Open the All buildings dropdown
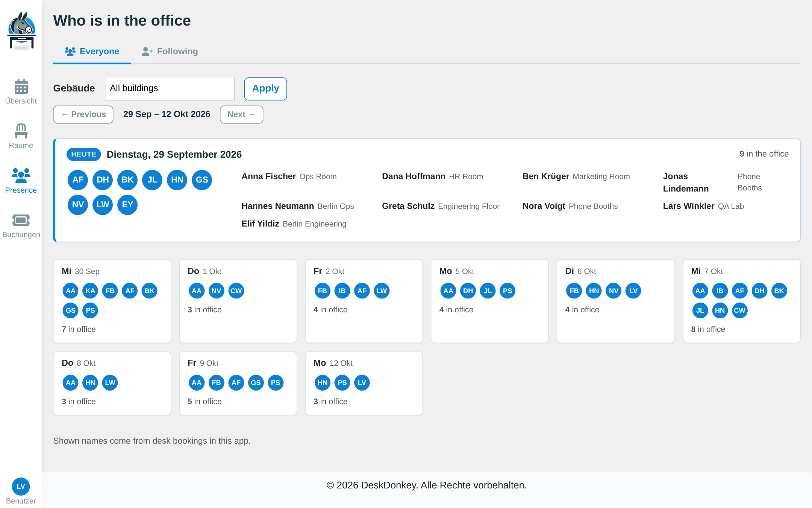812x508 pixels. click(170, 88)
